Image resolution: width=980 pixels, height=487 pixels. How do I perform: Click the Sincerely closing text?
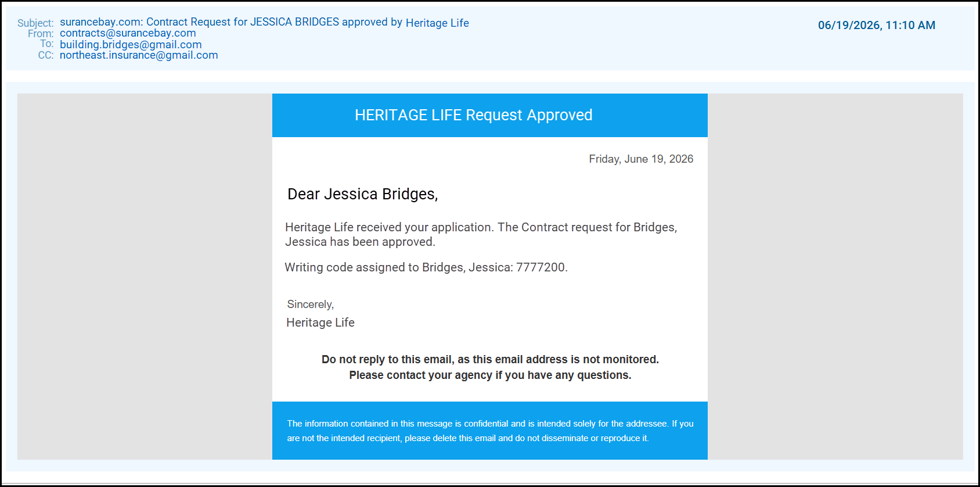(310, 305)
